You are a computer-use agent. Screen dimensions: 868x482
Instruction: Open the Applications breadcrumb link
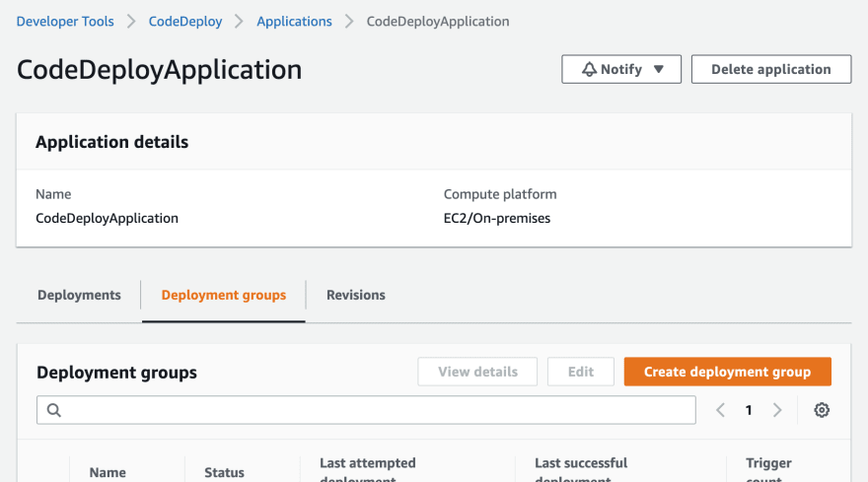click(295, 22)
